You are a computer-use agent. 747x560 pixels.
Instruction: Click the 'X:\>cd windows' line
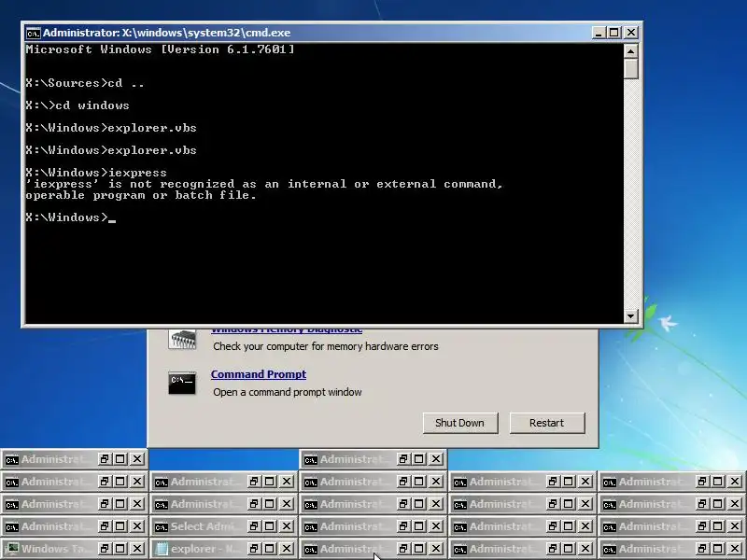tap(78, 105)
